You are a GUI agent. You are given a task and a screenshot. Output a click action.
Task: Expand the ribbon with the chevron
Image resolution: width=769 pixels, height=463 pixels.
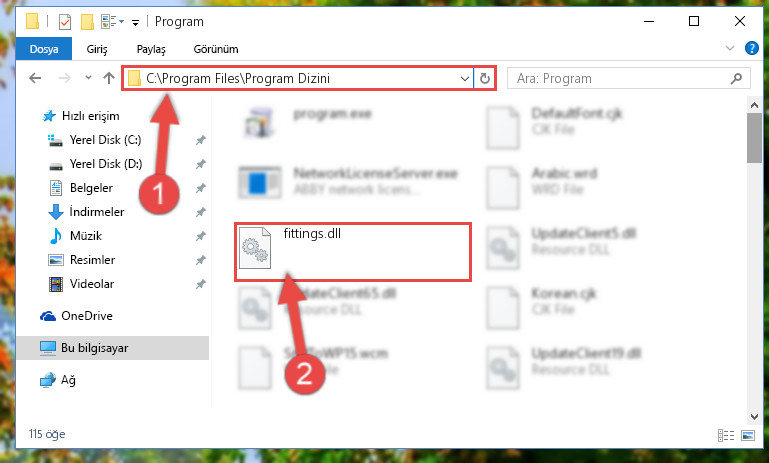(x=730, y=48)
